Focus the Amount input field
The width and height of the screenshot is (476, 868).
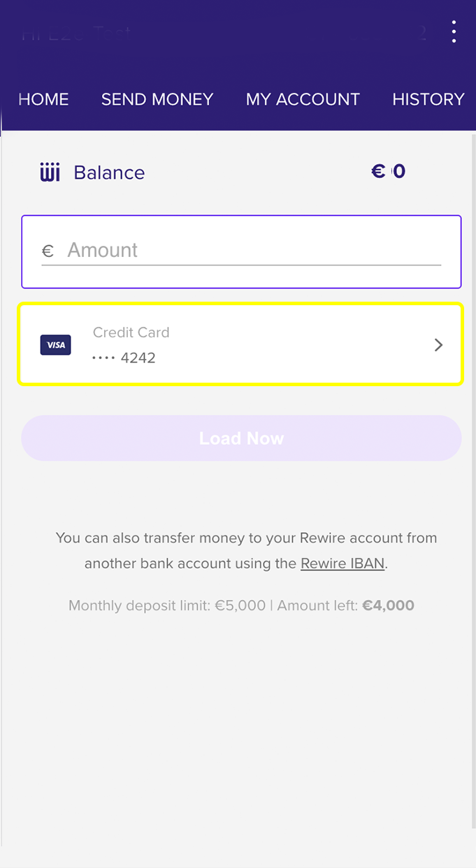click(252, 250)
